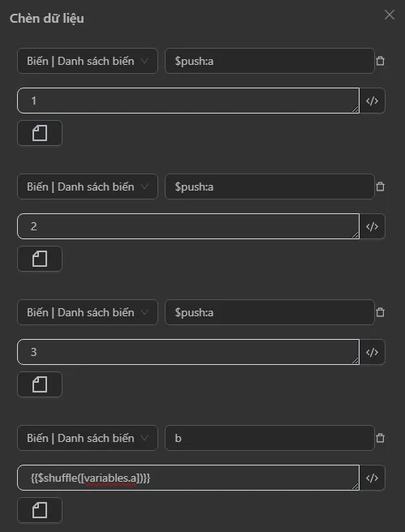The width and height of the screenshot is (405, 532).
Task: Open the dropdown beside variable b
Action: 88,438
